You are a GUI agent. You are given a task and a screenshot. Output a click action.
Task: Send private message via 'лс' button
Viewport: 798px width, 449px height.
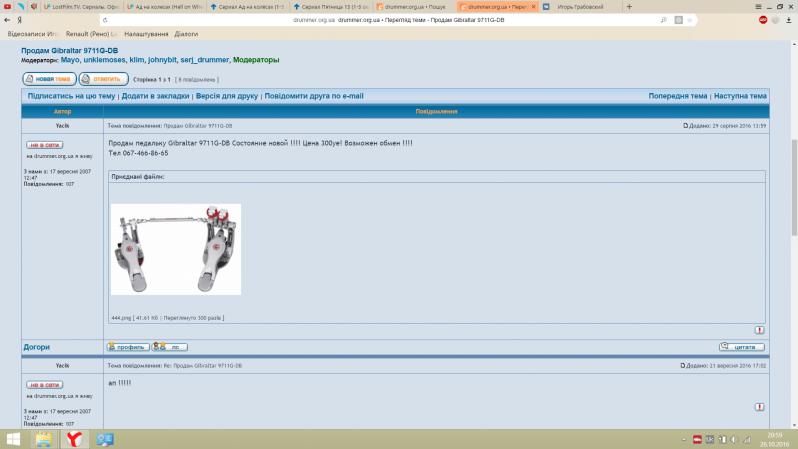coord(170,347)
